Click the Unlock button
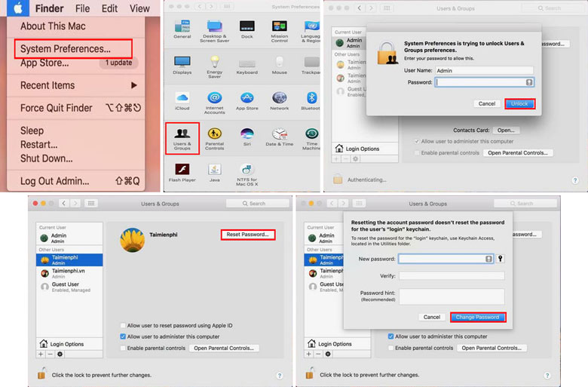588x387 pixels. tap(519, 103)
